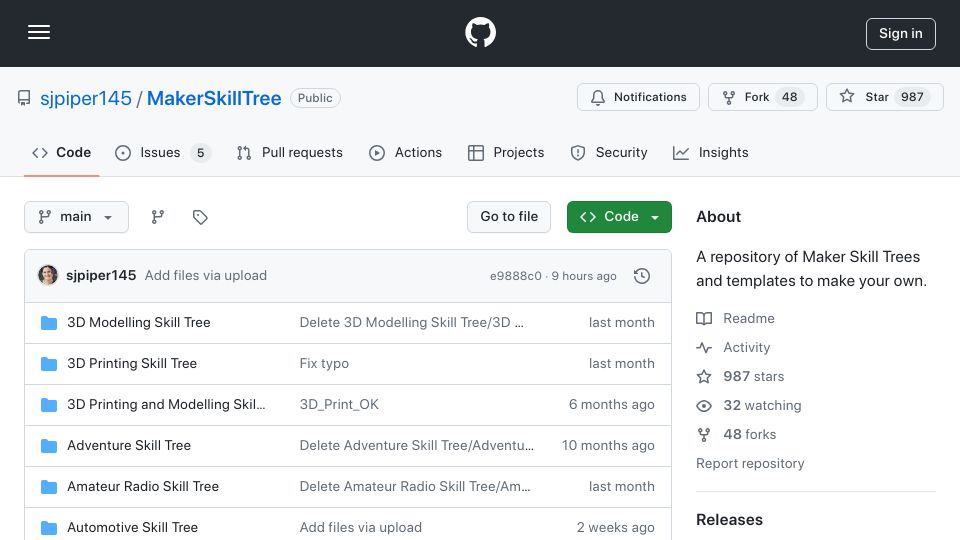The width and height of the screenshot is (960, 540).
Task: Star the repository using the Star button
Action: point(884,97)
